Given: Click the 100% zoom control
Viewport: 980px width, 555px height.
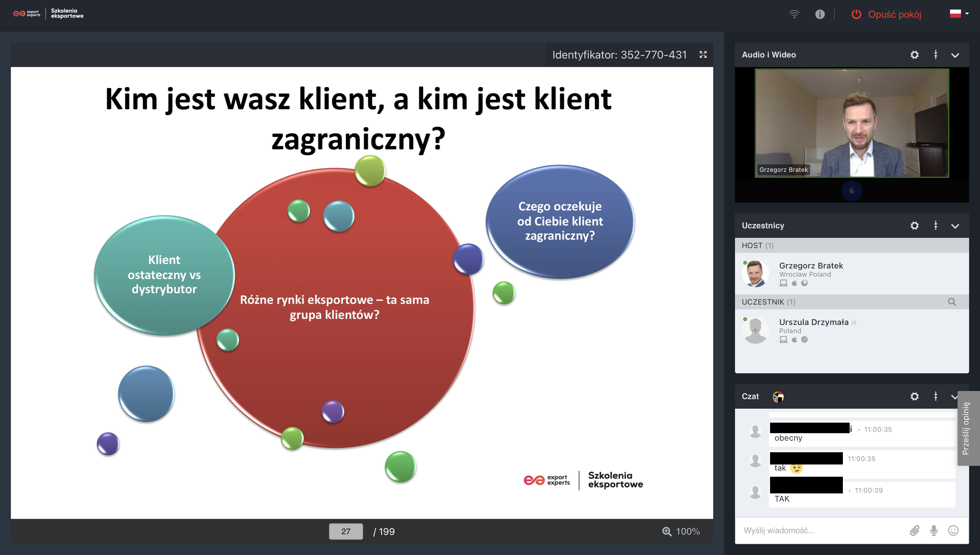Looking at the screenshot, I should [681, 532].
